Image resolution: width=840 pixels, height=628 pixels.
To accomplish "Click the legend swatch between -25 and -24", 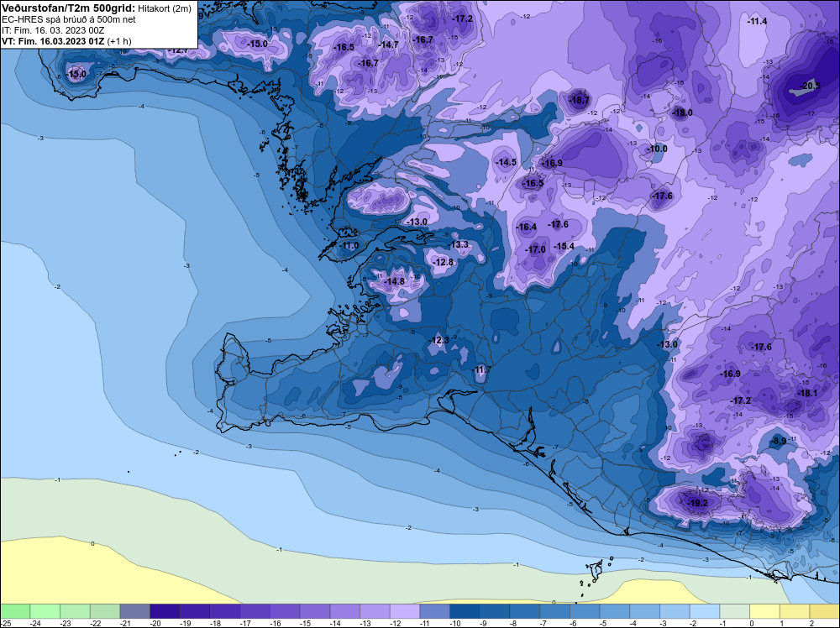I will (15, 611).
